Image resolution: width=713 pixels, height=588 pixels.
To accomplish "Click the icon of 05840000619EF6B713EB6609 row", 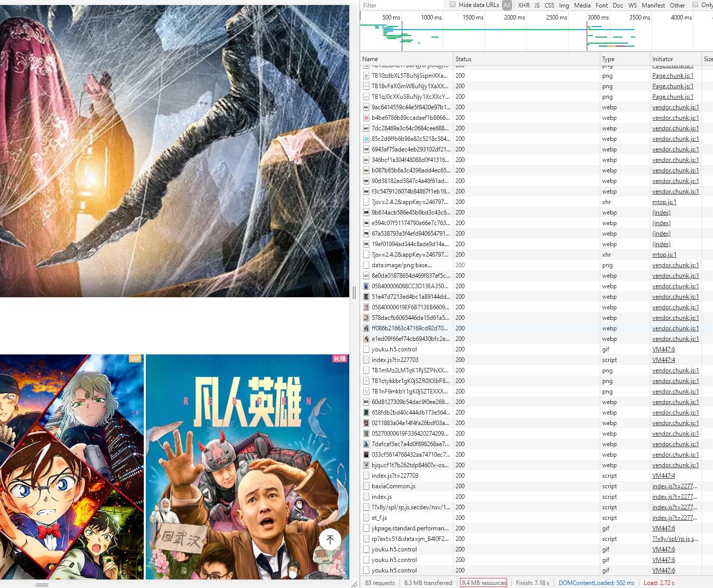I will pyautogui.click(x=366, y=307).
